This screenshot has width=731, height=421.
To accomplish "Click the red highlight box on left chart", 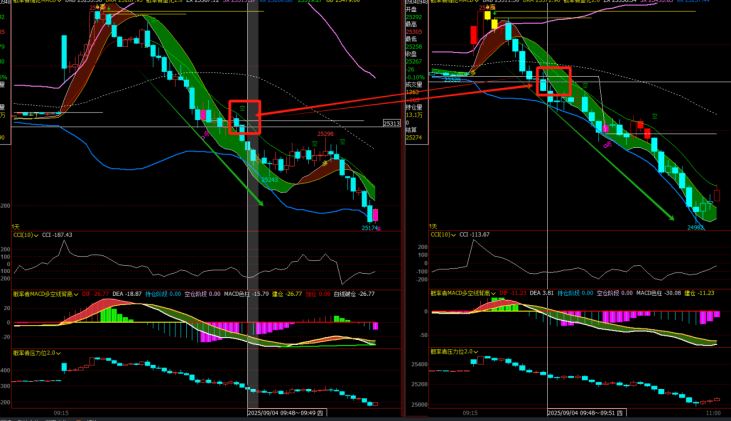I will [245, 116].
